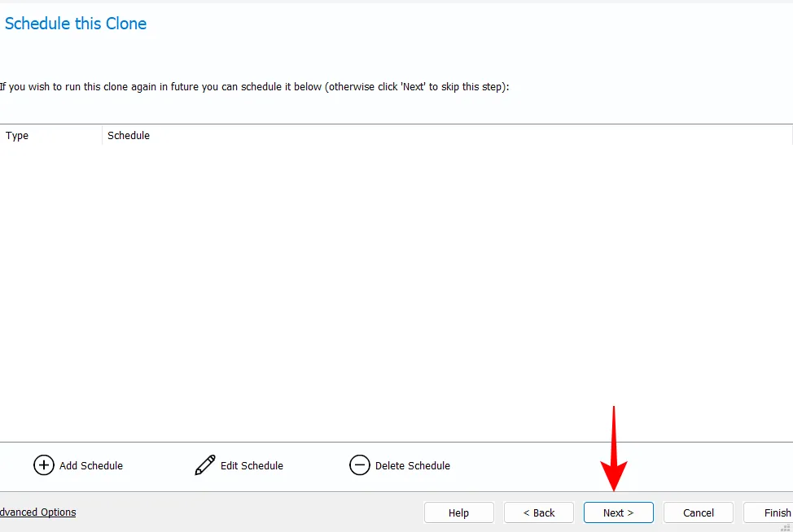
Task: Click the Add Schedule plus icon
Action: pos(43,465)
